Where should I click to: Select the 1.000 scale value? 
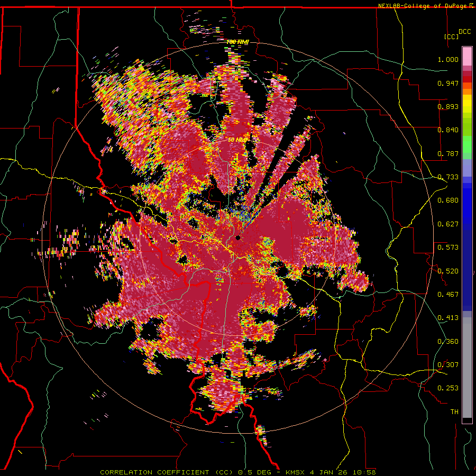pyautogui.click(x=448, y=59)
